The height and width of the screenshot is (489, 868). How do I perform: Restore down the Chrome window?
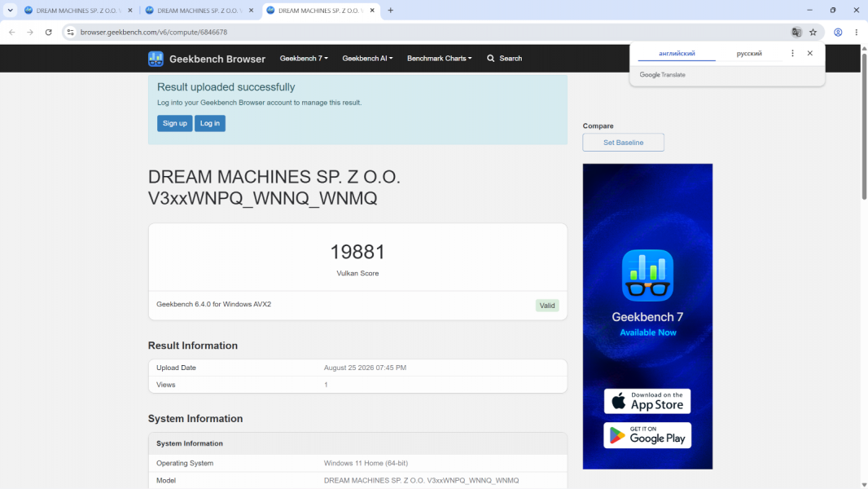832,10
